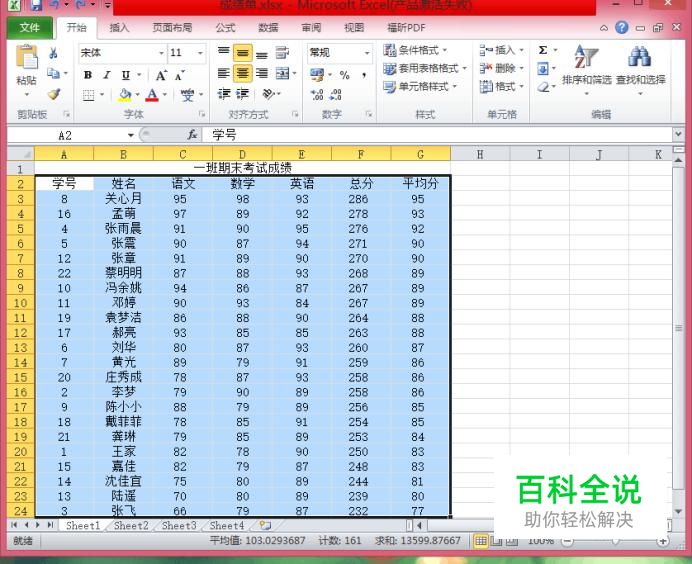This screenshot has width=692, height=564.
Task: Switch to the 视图 tab
Action: click(354, 28)
